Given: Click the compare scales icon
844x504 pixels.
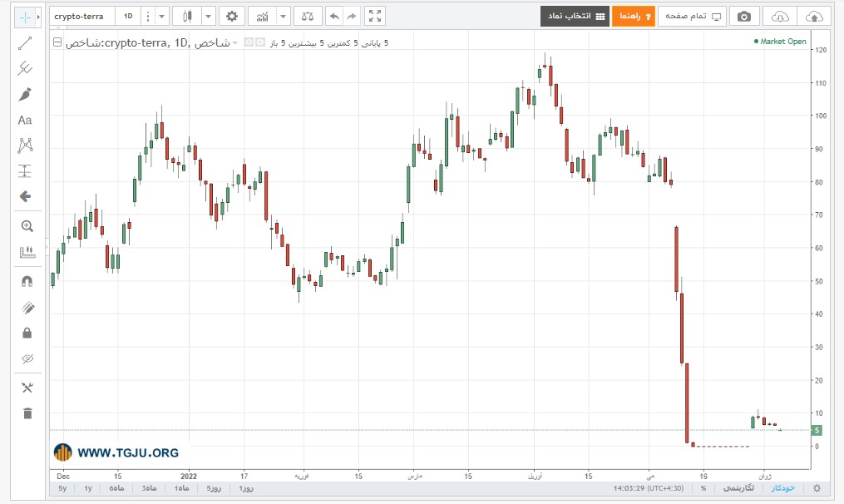Looking at the screenshot, I should click(x=308, y=16).
